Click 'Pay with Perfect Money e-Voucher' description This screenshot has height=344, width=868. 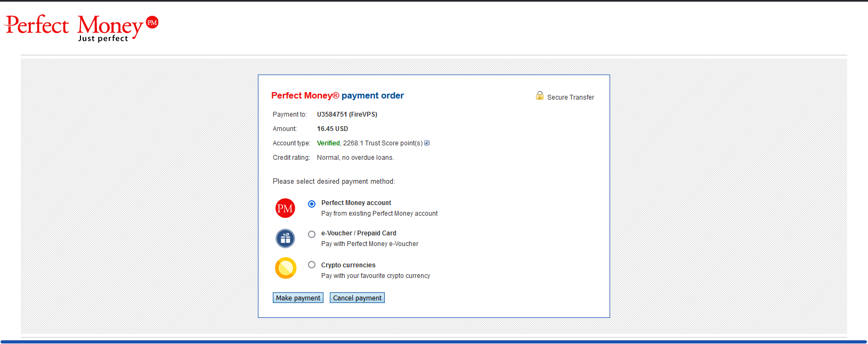pyautogui.click(x=370, y=244)
